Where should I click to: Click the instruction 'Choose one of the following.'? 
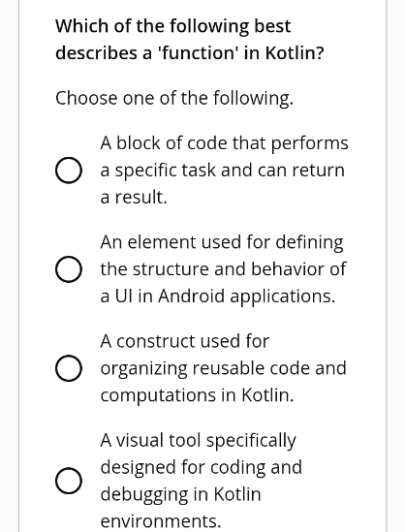click(174, 99)
